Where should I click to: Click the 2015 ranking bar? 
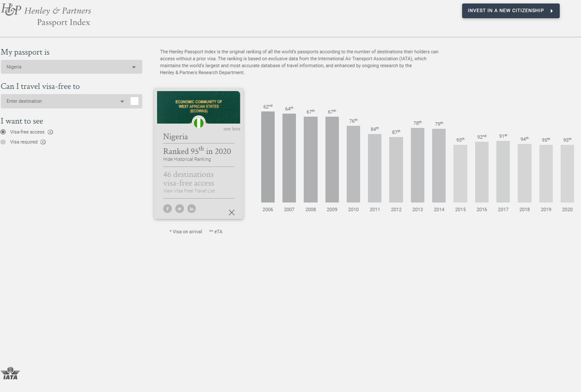[460, 173]
